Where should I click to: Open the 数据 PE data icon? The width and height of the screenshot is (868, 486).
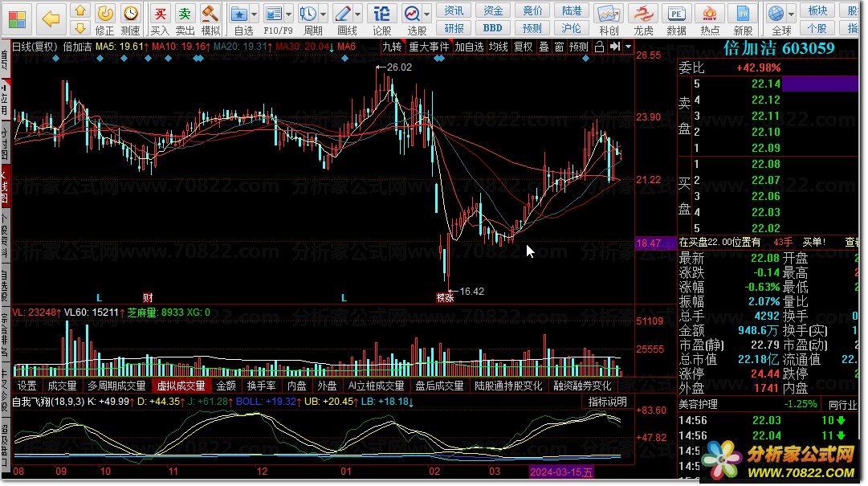coord(676,20)
